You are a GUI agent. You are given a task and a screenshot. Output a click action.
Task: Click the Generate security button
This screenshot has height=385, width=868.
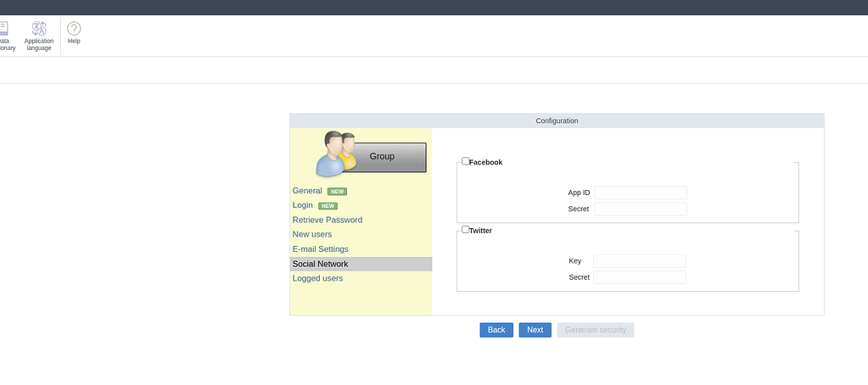pos(596,330)
